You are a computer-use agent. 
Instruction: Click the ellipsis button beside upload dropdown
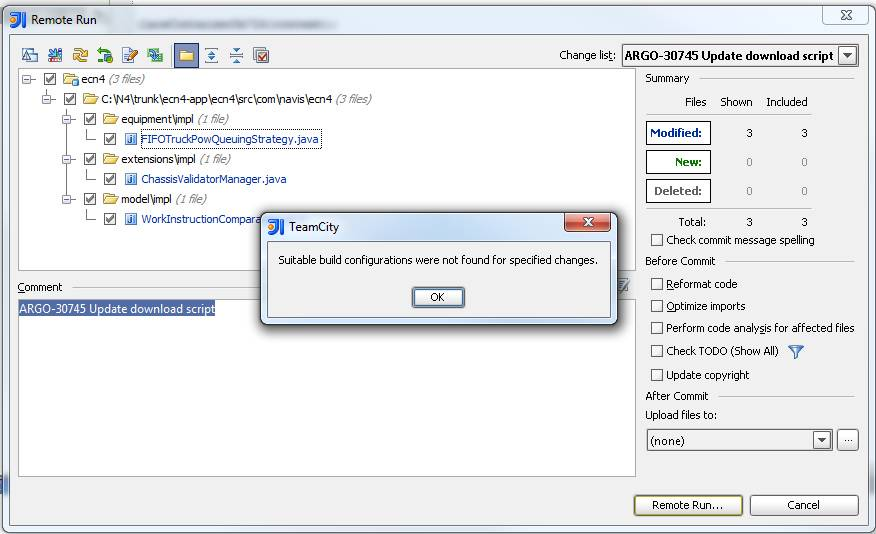[848, 440]
